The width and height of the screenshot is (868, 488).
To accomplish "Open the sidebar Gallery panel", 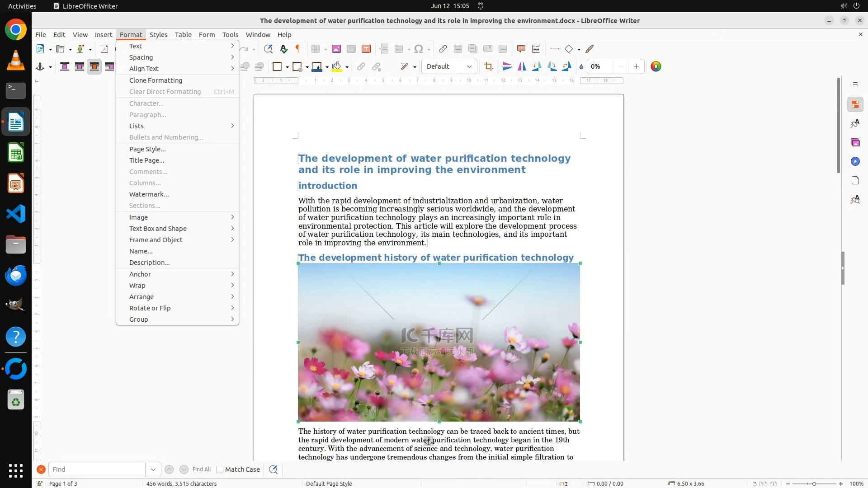I will tap(855, 143).
